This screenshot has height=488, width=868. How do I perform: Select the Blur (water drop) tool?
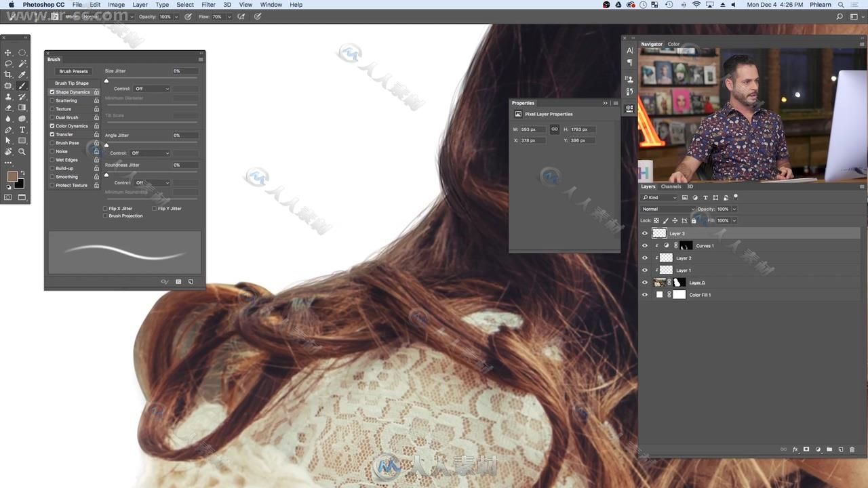tap(8, 119)
